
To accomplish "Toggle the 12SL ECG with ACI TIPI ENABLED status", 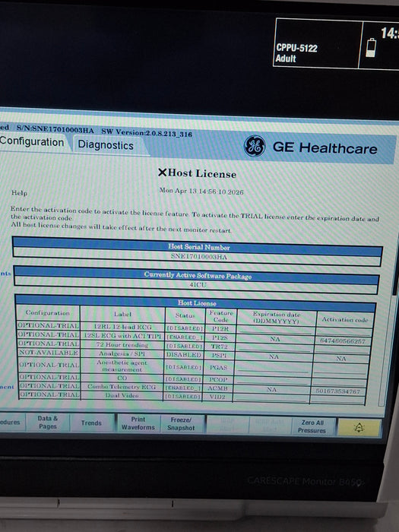I will [185, 337].
